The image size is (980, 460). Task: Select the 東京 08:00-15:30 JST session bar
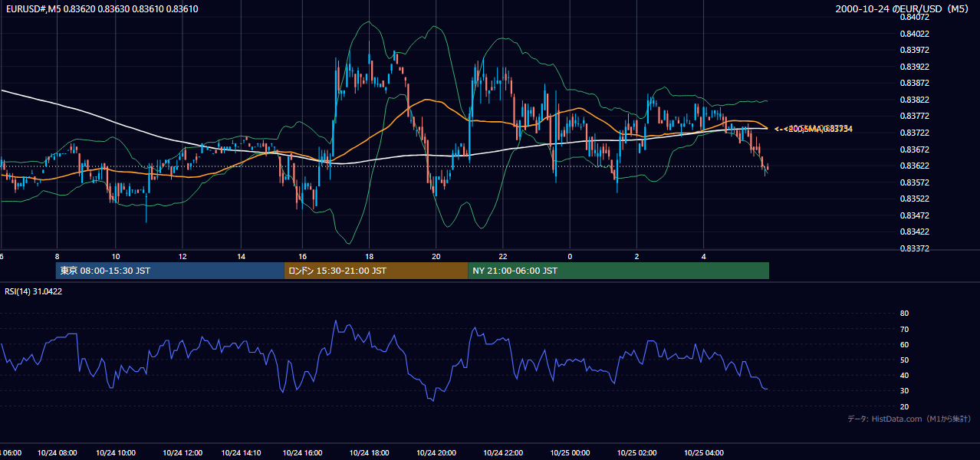point(170,271)
